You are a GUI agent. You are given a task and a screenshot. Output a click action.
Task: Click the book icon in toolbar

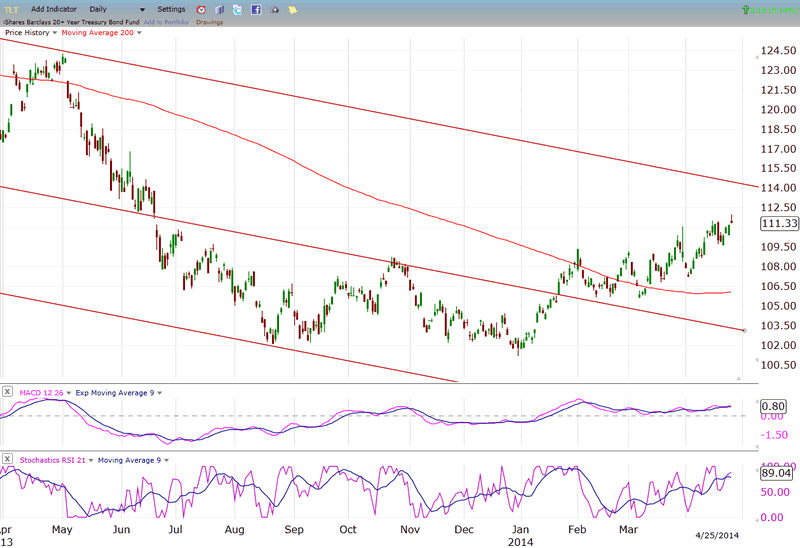[x=219, y=9]
